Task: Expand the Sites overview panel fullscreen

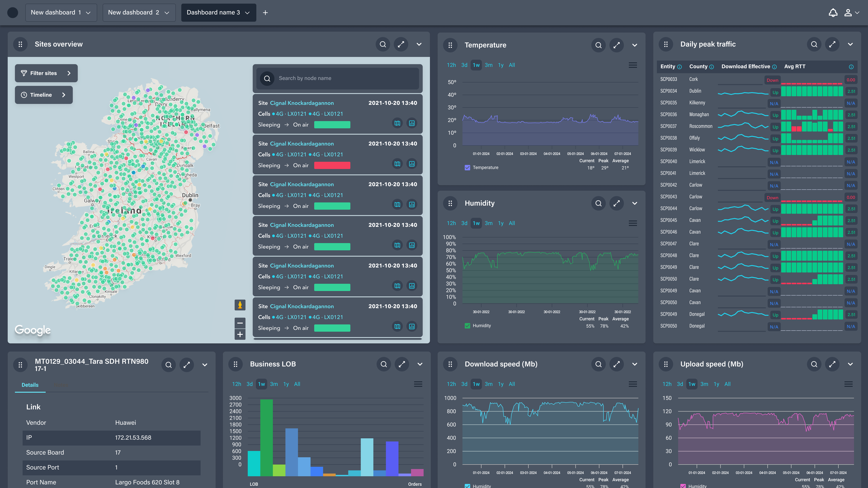Action: tap(401, 44)
